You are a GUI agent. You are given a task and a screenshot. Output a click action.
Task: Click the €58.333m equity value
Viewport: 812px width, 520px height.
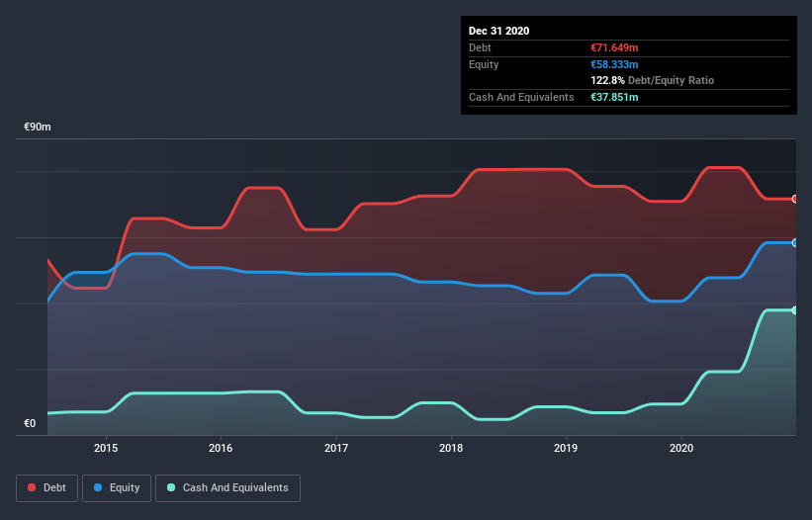pyautogui.click(x=614, y=64)
